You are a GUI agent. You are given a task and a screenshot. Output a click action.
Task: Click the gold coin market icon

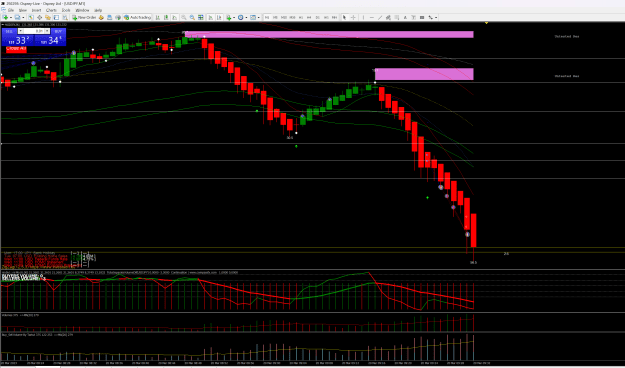[101, 18]
